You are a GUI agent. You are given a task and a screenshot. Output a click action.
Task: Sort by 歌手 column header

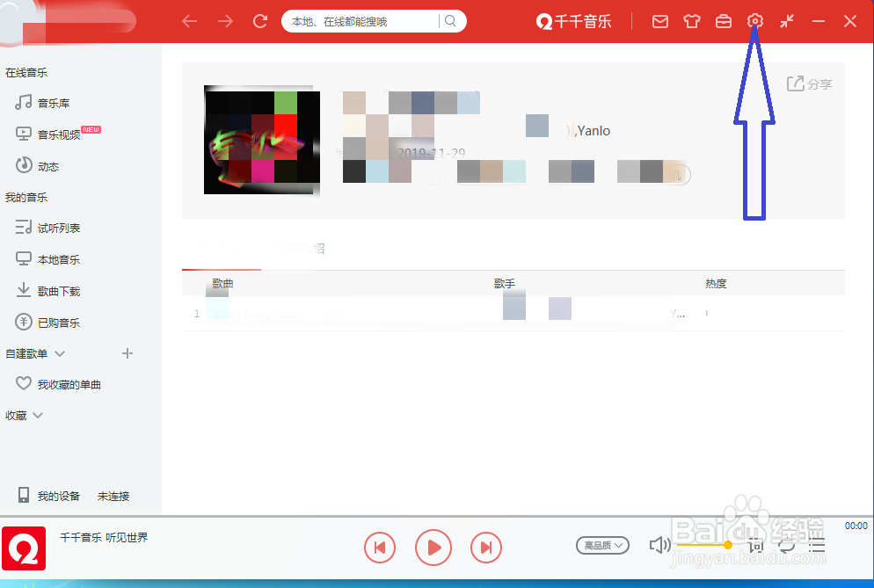click(505, 283)
